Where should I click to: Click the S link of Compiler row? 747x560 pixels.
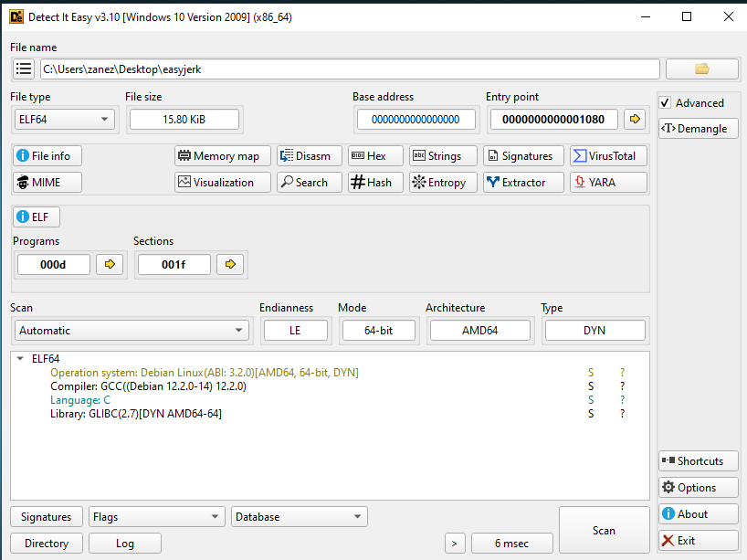click(591, 386)
